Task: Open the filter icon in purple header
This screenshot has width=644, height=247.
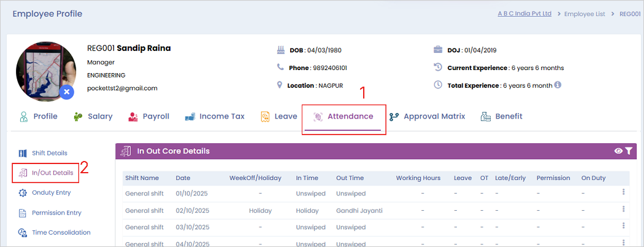Action: [629, 151]
